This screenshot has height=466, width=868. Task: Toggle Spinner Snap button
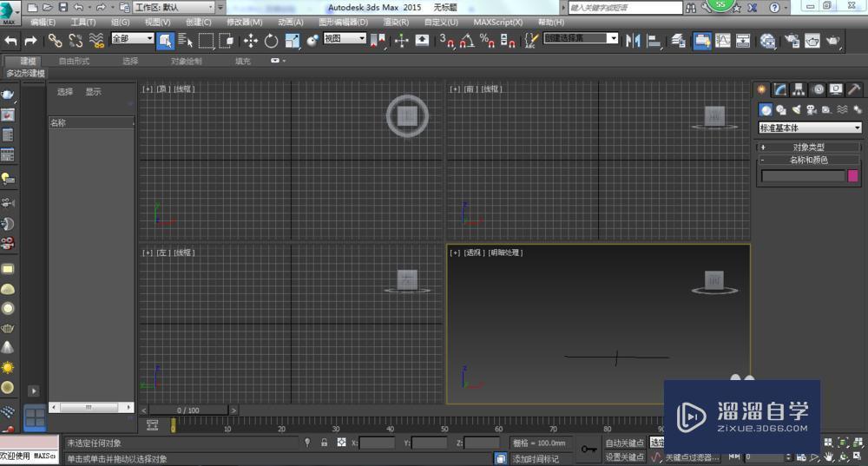[x=508, y=41]
